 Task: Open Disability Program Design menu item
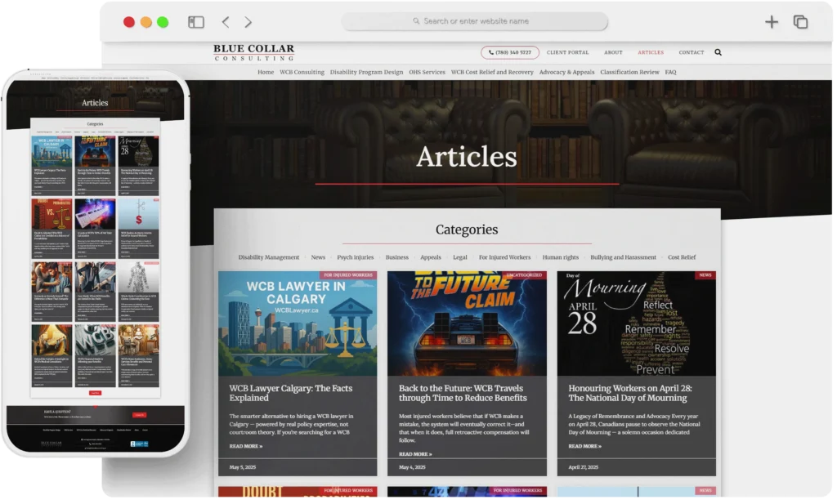point(366,72)
